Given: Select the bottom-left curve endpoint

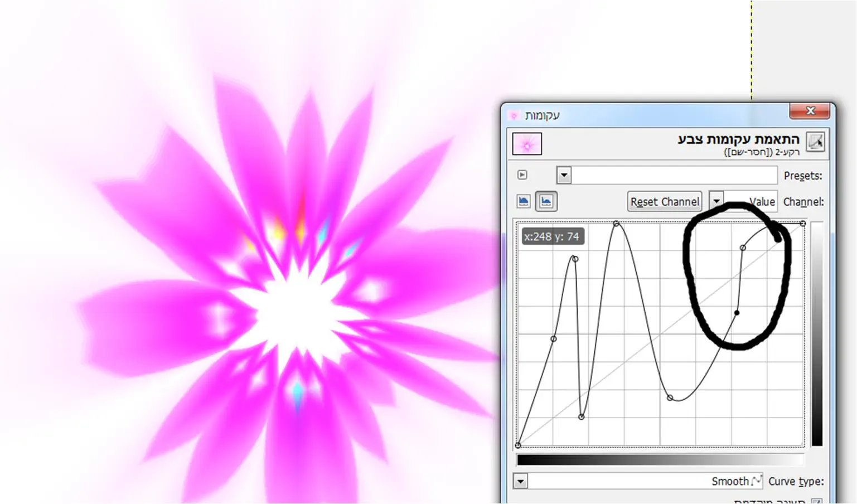Looking at the screenshot, I should (x=519, y=445).
